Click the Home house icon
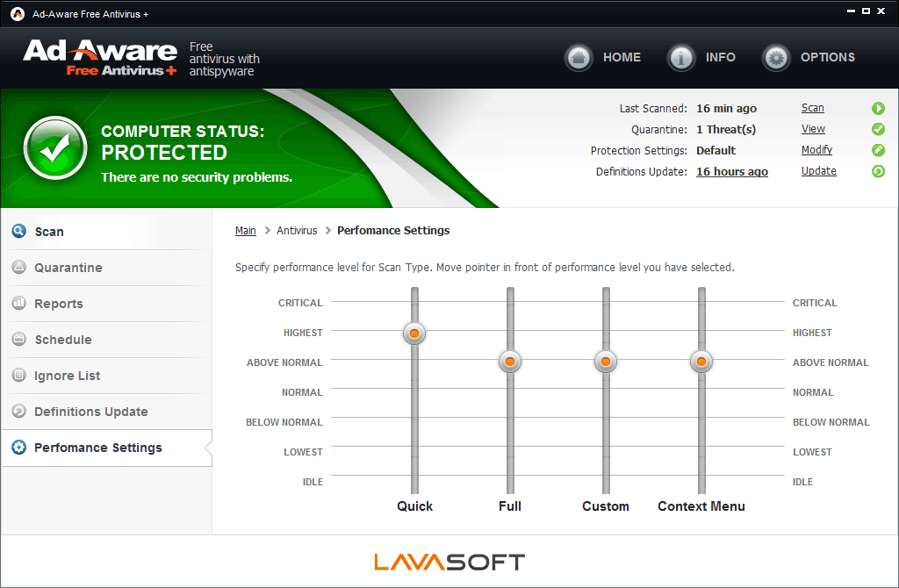This screenshot has width=899, height=588. tap(579, 57)
